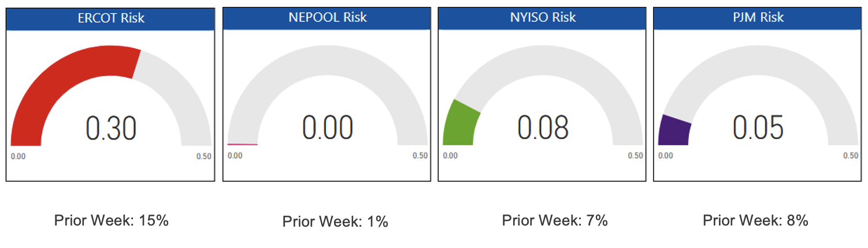This screenshot has width=868, height=248.
Task: Click the "Prior Week: 15%" label
Action: click(x=111, y=220)
